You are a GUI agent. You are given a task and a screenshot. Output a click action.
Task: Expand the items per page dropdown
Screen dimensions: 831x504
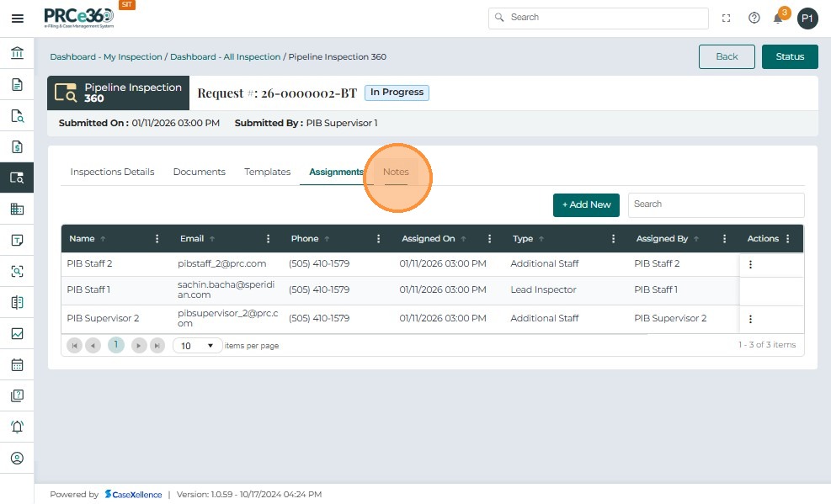tap(198, 346)
